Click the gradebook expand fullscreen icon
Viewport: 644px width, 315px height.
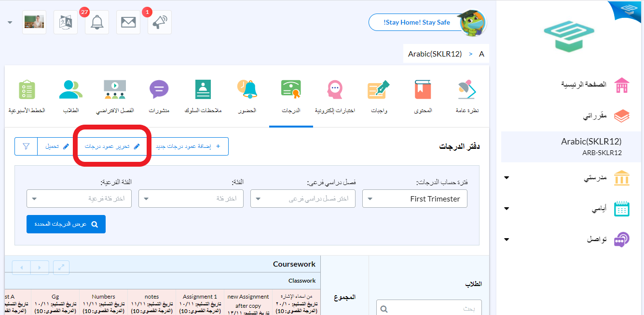click(61, 267)
